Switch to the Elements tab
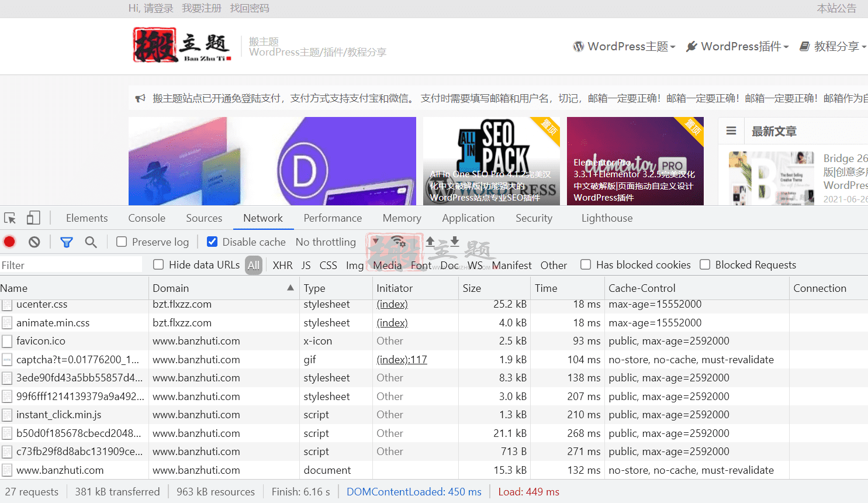The width and height of the screenshot is (868, 503). point(87,218)
